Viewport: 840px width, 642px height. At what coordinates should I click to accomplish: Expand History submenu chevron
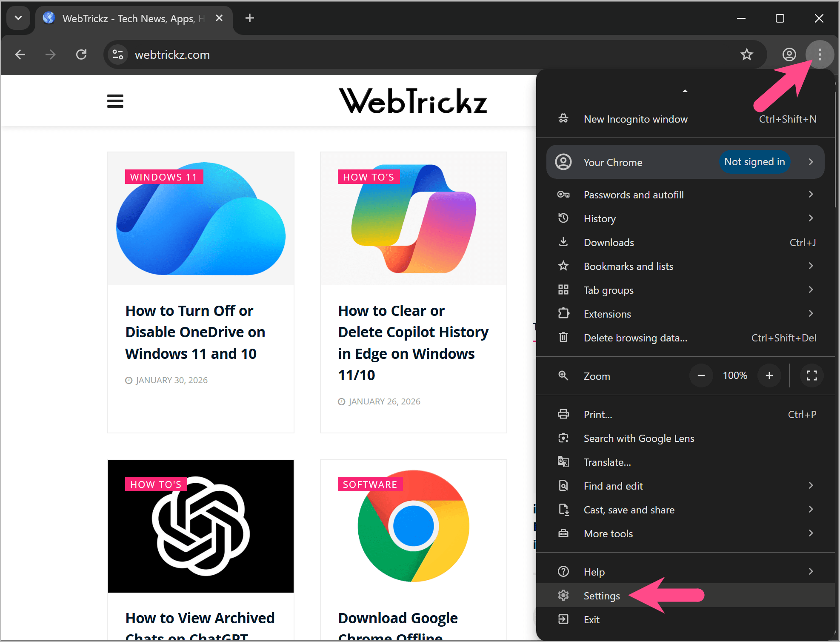tap(811, 218)
